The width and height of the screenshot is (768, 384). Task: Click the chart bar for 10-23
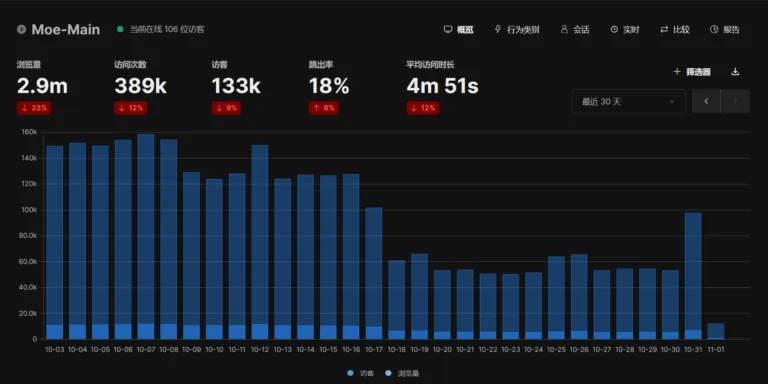(510, 307)
